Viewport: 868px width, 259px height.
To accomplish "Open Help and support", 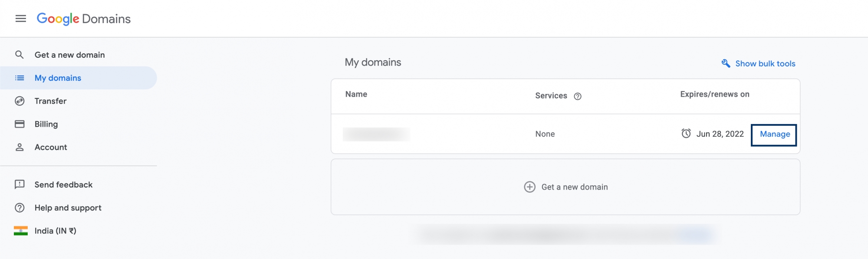I will (x=68, y=208).
